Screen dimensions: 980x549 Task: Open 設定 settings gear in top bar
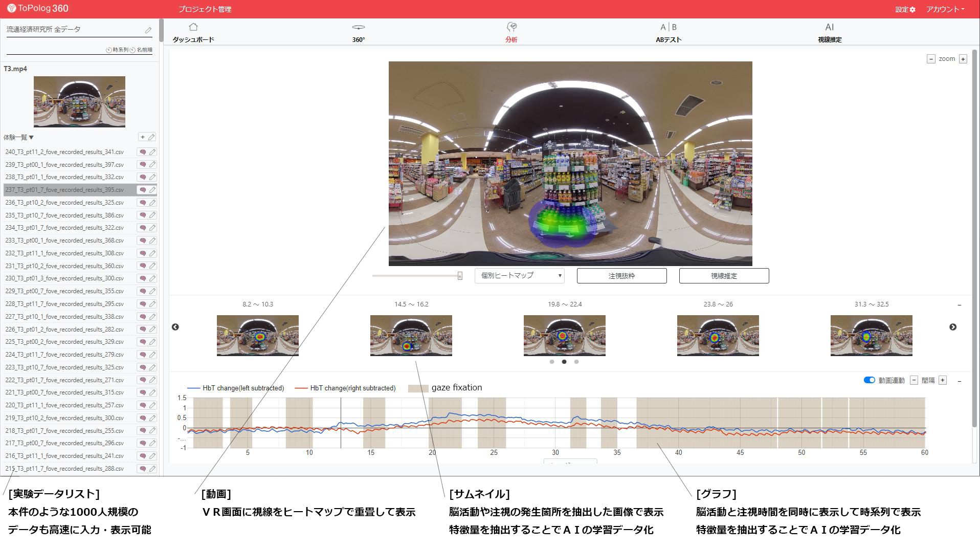[905, 9]
